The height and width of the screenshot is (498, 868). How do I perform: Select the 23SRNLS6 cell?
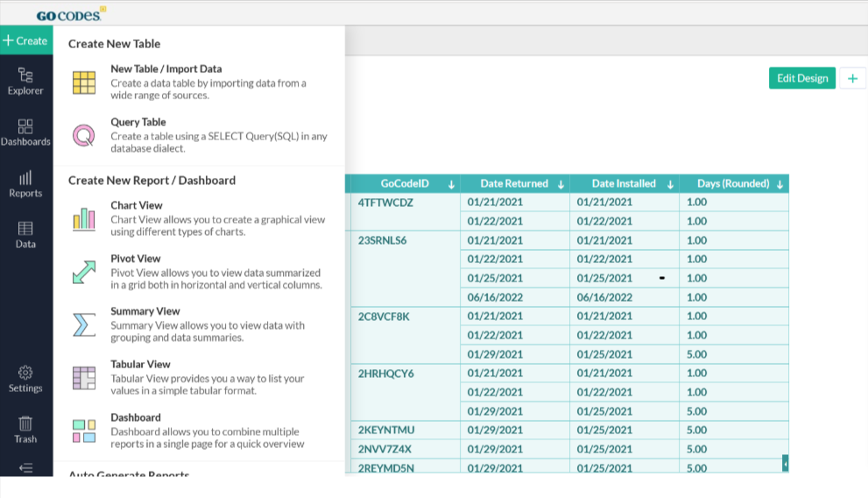pos(406,268)
